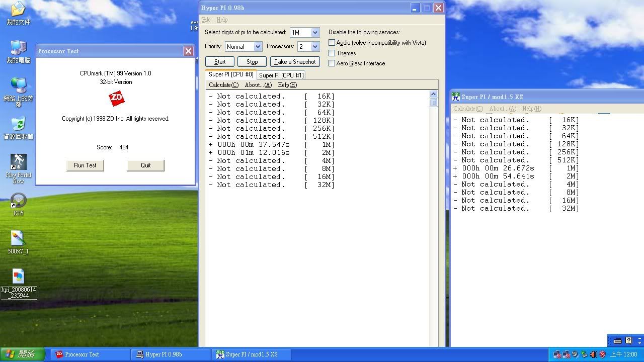Click the Score: 494 value
Viewport: 644px width, 362px height.
tap(124, 147)
